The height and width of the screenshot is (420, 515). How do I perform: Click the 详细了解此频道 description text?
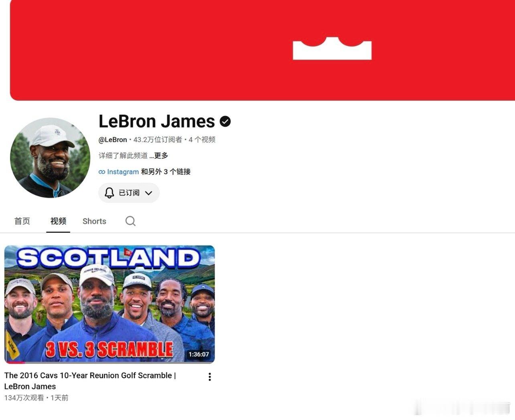point(123,155)
